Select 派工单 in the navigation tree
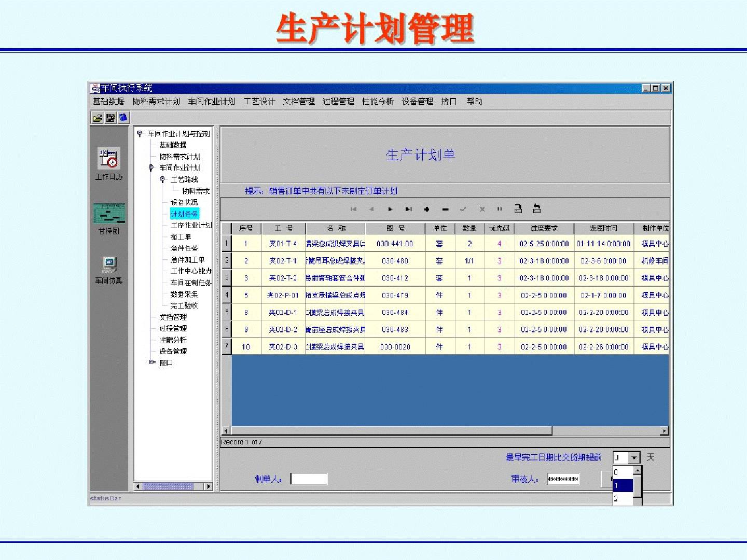 click(x=181, y=237)
